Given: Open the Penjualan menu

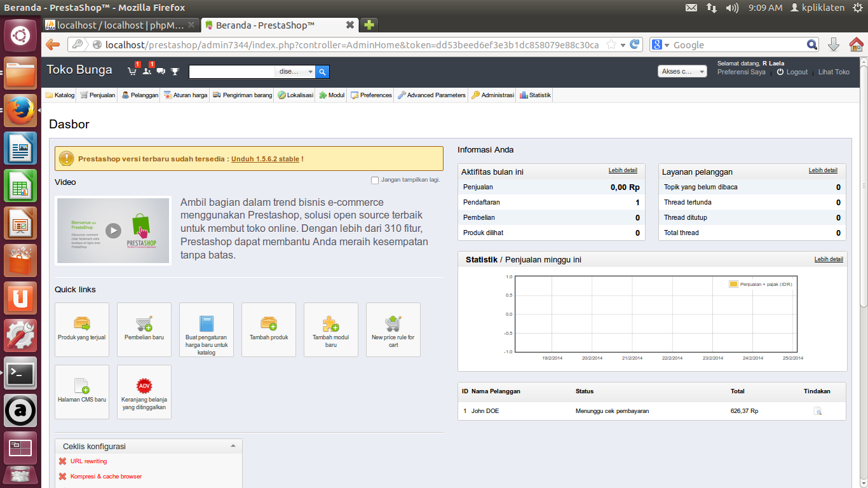Looking at the screenshot, I should tap(98, 95).
